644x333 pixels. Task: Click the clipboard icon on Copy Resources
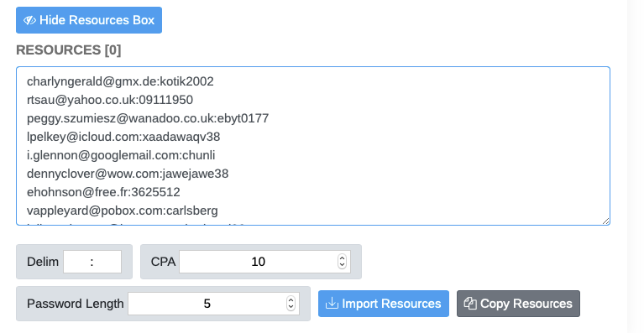click(470, 304)
